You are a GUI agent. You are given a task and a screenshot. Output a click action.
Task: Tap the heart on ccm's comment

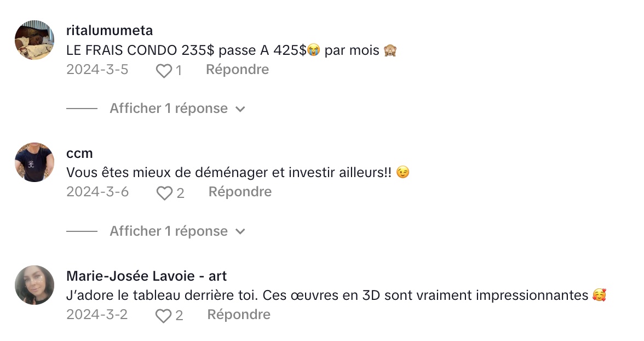click(164, 193)
